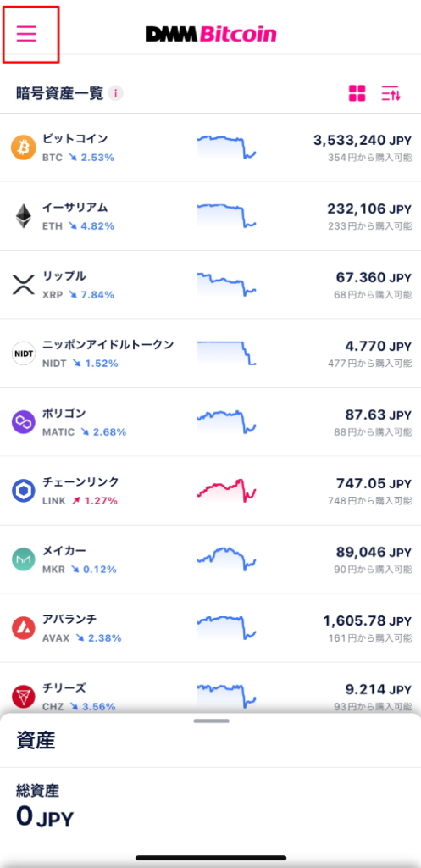The image size is (421, 868).
Task: Tap the red Avalanche AVAX icon
Action: 23,628
